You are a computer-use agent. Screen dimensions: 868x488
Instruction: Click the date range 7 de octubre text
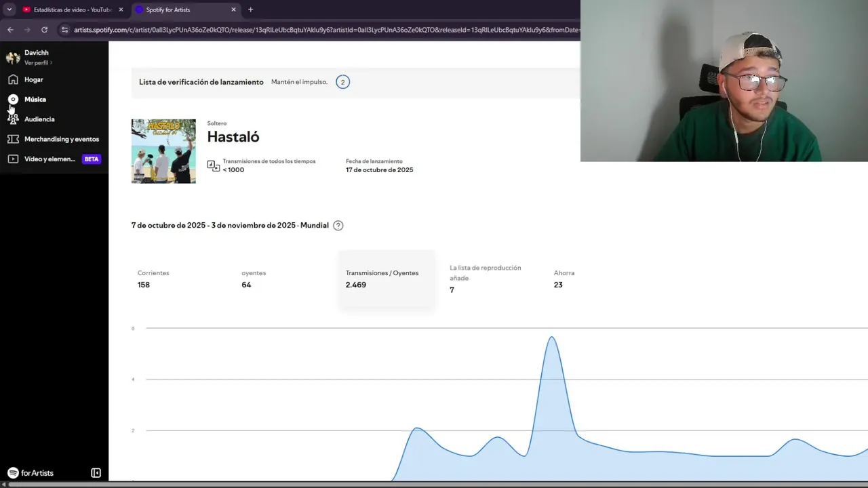[230, 226]
